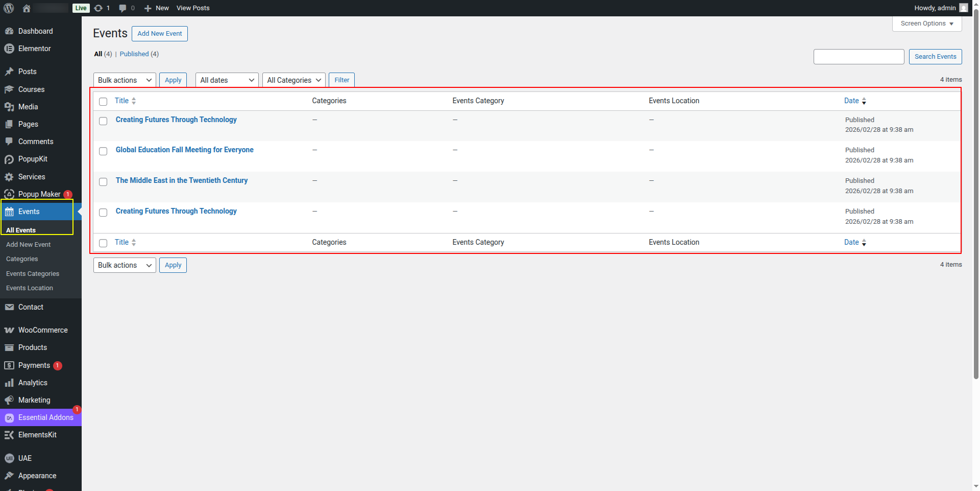Click the ElementsKit icon in sidebar
The width and height of the screenshot is (980, 491).
tap(9, 435)
